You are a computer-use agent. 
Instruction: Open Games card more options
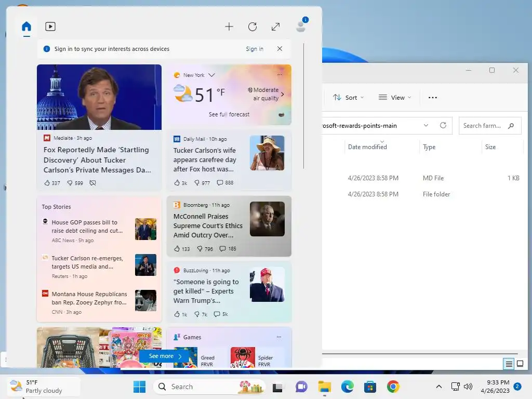[x=279, y=337]
